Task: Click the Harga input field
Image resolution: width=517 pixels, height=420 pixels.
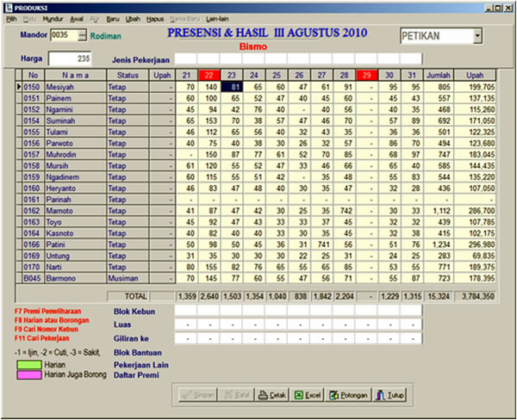Action: (x=71, y=59)
